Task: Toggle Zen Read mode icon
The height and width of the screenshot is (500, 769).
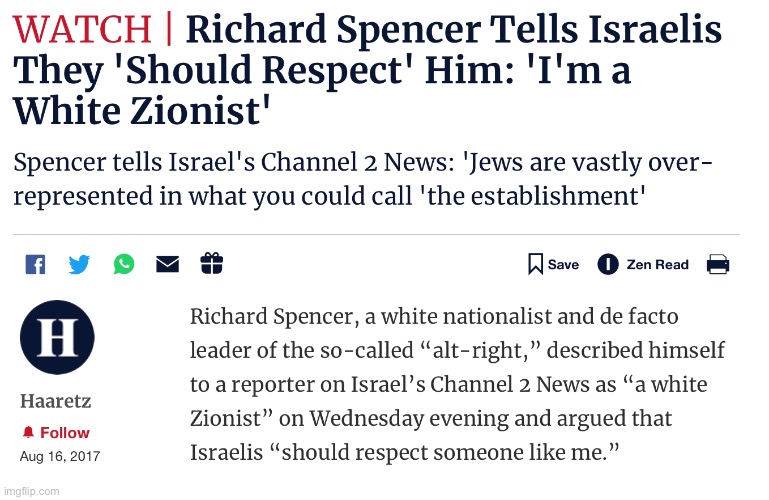Action: pyautogui.click(x=608, y=264)
